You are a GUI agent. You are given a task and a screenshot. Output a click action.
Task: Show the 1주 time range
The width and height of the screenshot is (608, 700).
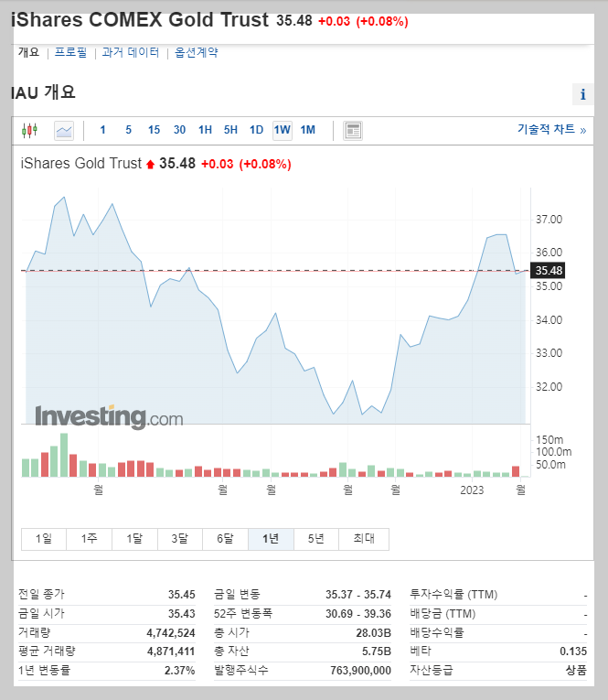pyautogui.click(x=90, y=539)
